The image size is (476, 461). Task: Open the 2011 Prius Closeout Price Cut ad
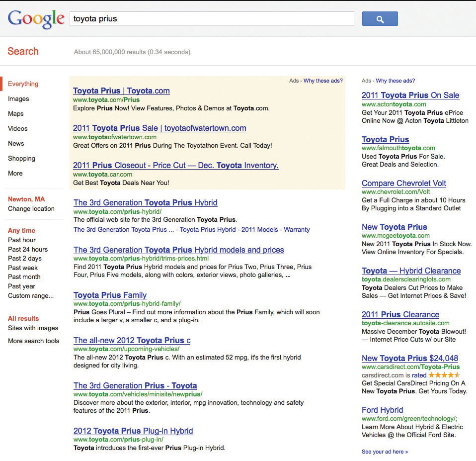[176, 165]
